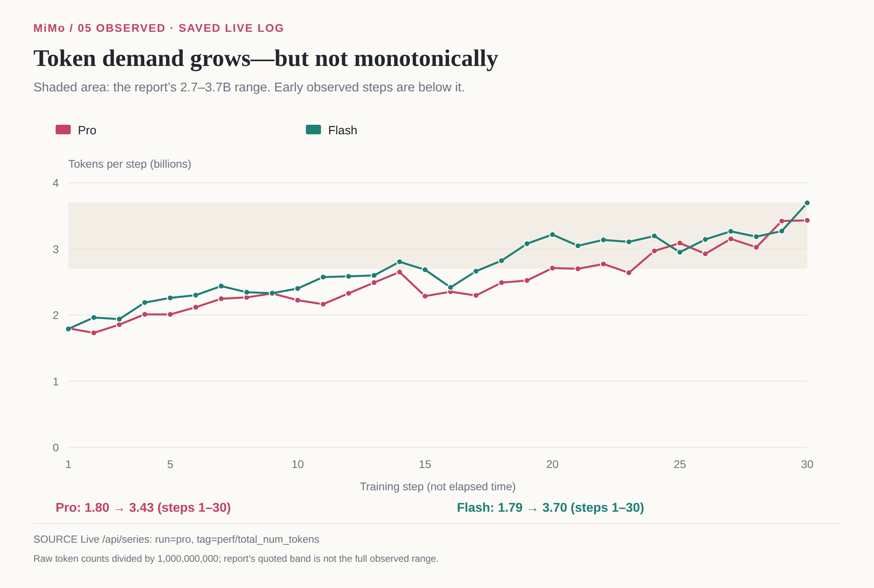This screenshot has width=874, height=588.
Task: Click the Flash 1.79 → 3.70 summary text
Action: (x=550, y=507)
